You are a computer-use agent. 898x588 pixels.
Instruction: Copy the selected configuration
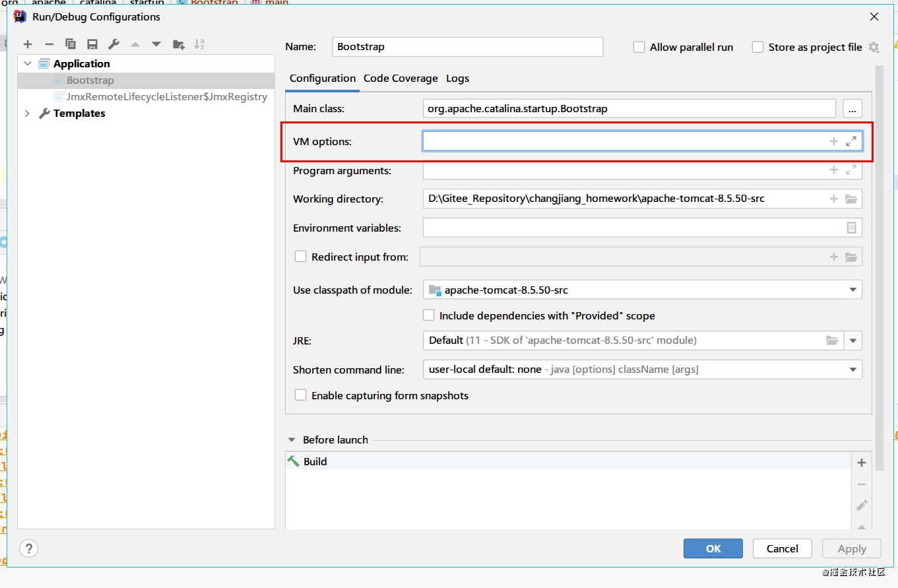(71, 44)
